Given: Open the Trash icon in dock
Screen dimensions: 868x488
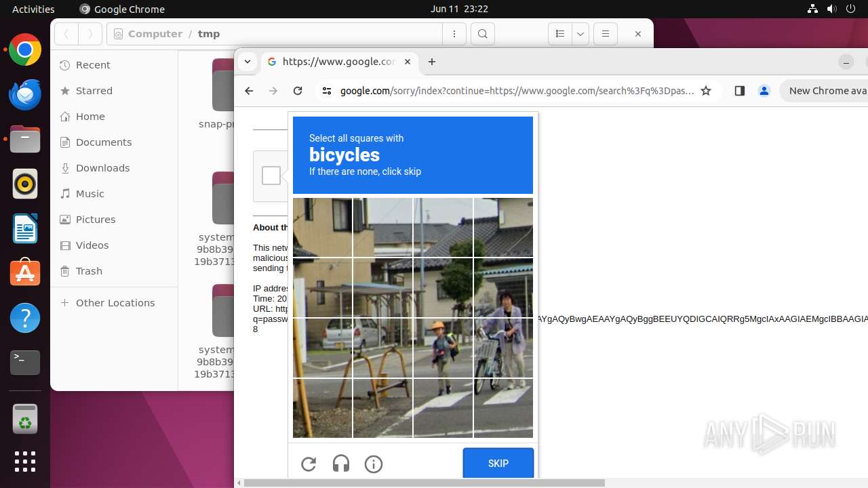Looking at the screenshot, I should click(25, 418).
